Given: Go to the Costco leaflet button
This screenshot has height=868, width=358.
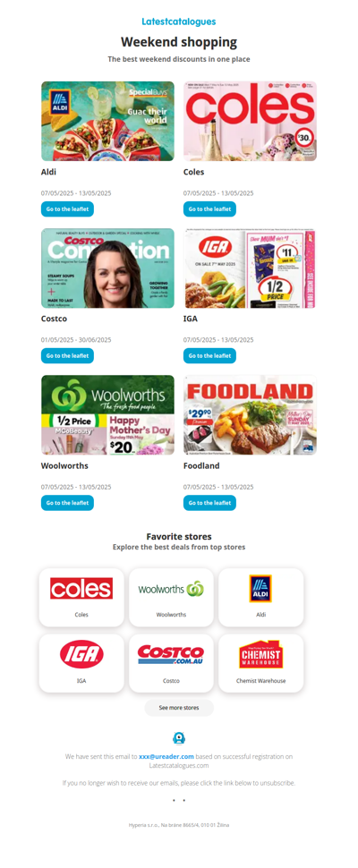Looking at the screenshot, I should (x=67, y=356).
